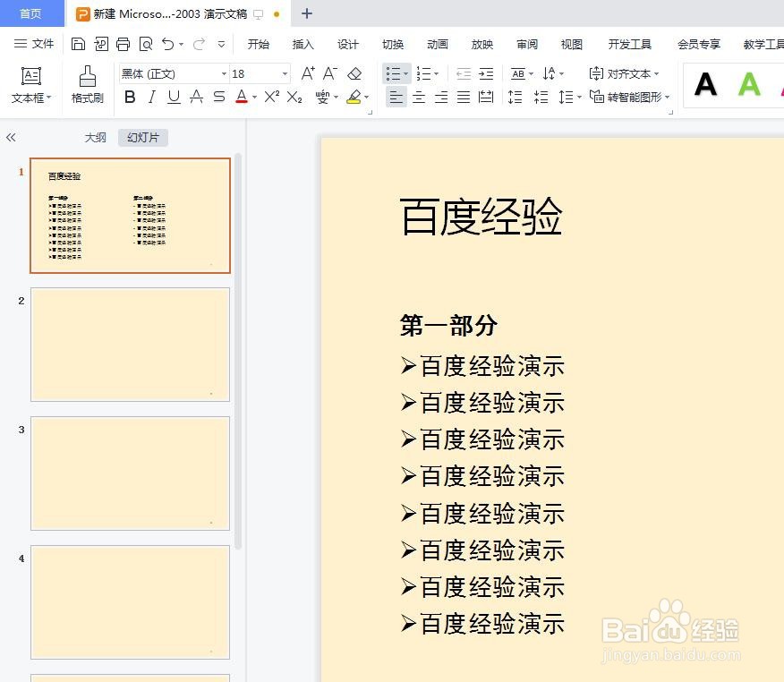Expand highlight color dropdown arrow
The height and width of the screenshot is (682, 784).
pyautogui.click(x=367, y=97)
